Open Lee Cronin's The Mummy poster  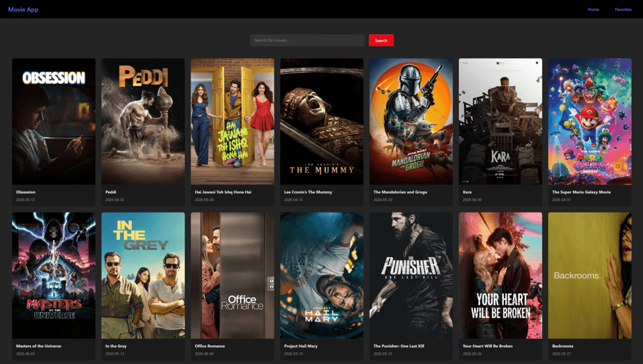(x=322, y=121)
